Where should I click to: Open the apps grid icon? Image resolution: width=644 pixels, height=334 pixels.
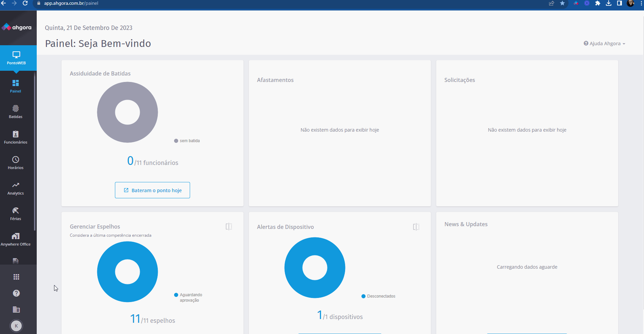pyautogui.click(x=16, y=277)
